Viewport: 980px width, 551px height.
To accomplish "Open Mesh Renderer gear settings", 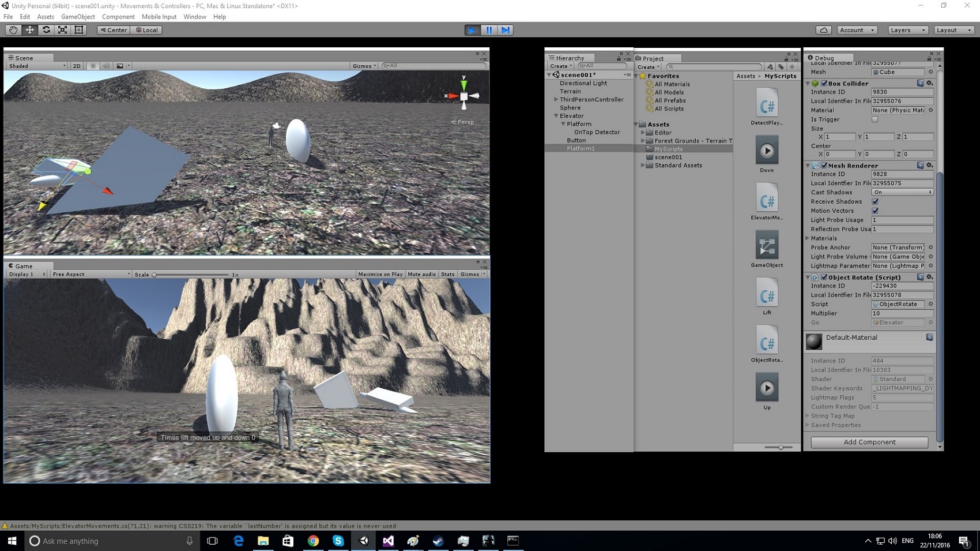I will pos(929,165).
